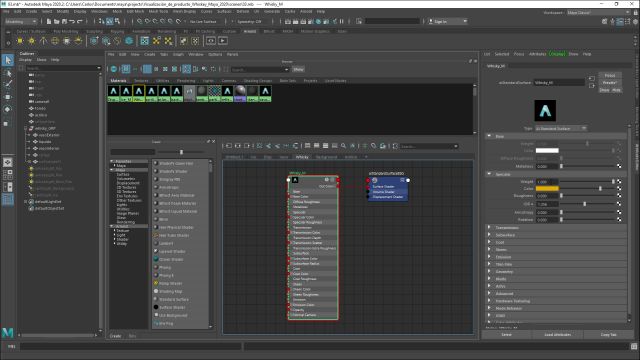Expand the Transmission section
Screen dimensions: 640x360
[489, 227]
